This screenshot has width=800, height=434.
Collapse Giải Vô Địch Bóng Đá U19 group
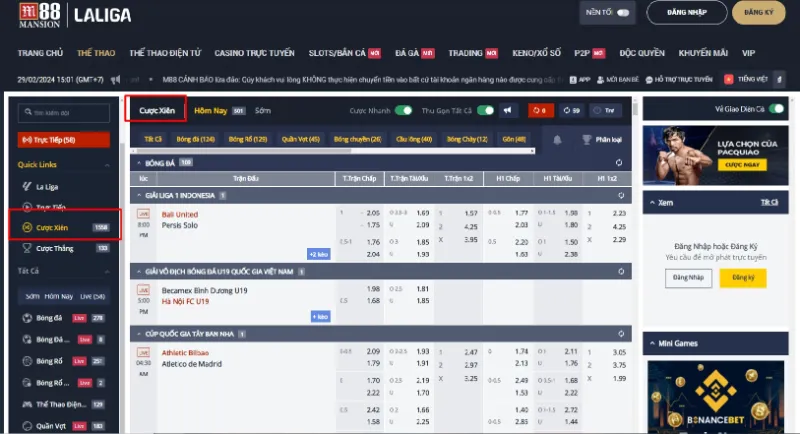pos(139,271)
